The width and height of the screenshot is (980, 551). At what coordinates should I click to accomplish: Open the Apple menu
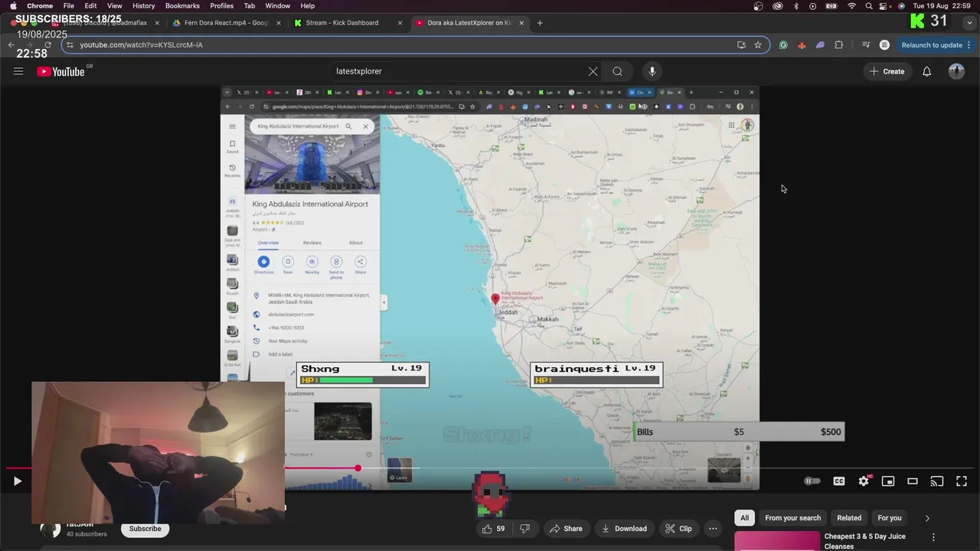coord(13,6)
